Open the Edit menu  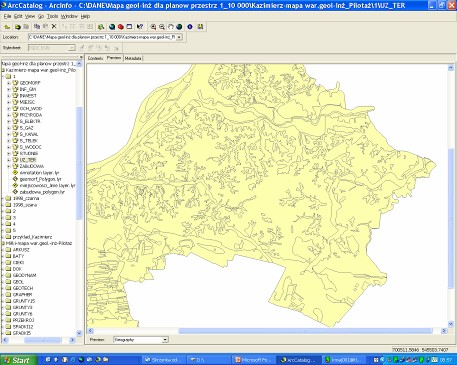[x=18, y=16]
